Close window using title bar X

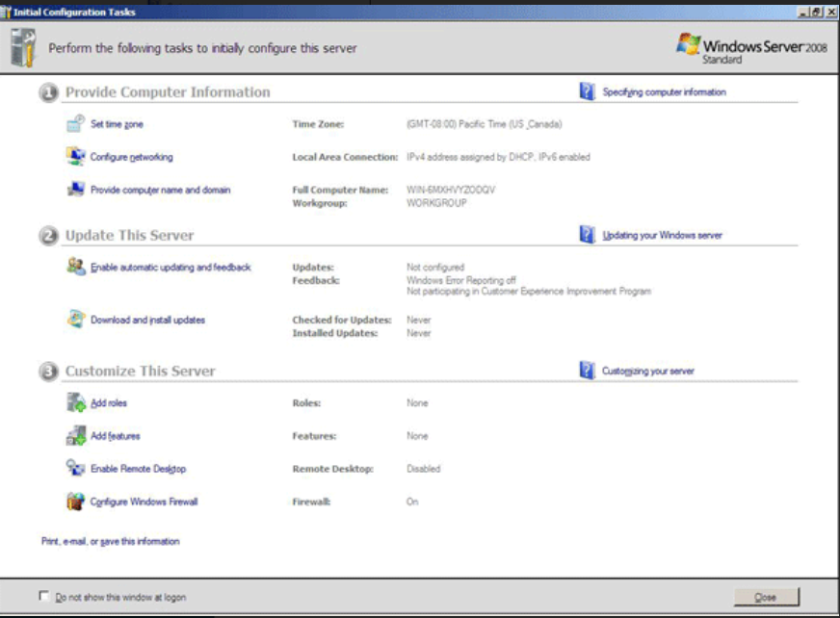tap(831, 12)
